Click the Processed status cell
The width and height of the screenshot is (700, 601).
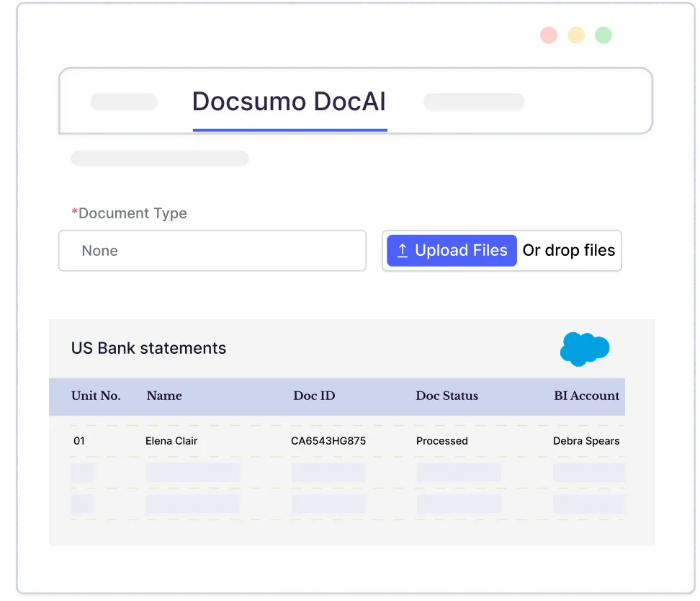pyautogui.click(x=442, y=441)
